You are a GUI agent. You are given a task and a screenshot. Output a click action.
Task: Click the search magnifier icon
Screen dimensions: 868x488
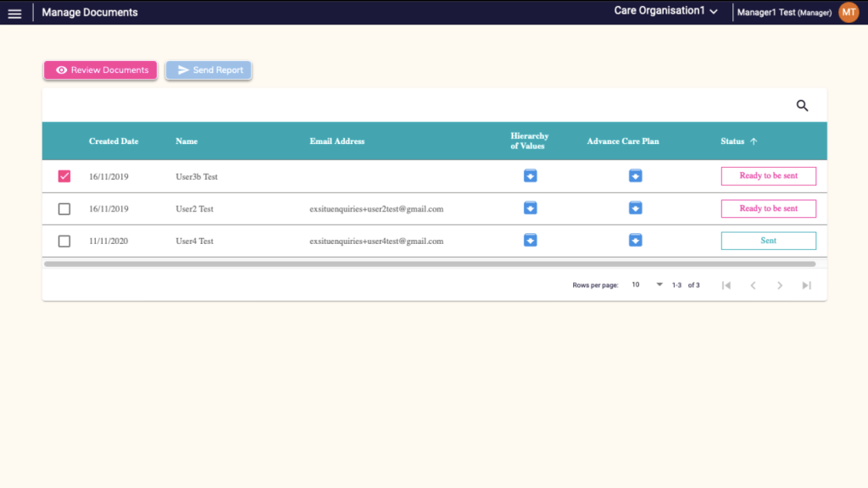pyautogui.click(x=802, y=106)
